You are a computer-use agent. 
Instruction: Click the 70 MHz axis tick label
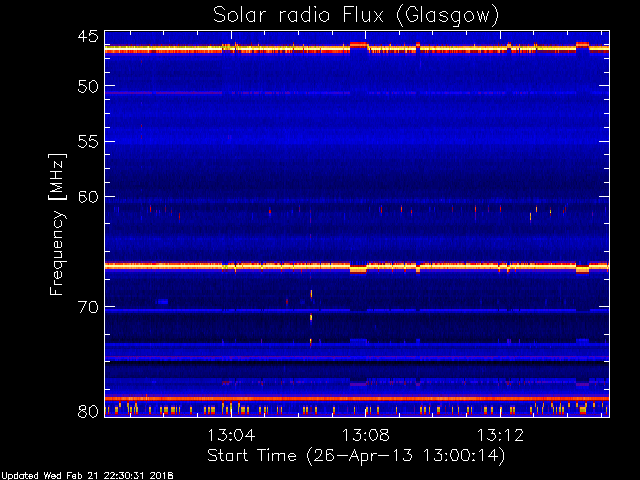pos(88,307)
